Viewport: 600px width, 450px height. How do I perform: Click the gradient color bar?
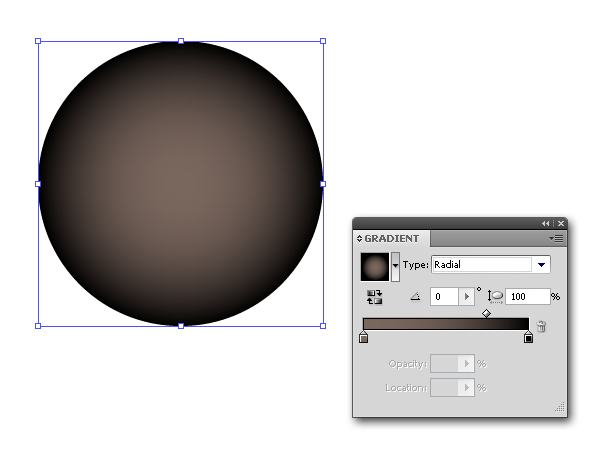click(x=446, y=324)
